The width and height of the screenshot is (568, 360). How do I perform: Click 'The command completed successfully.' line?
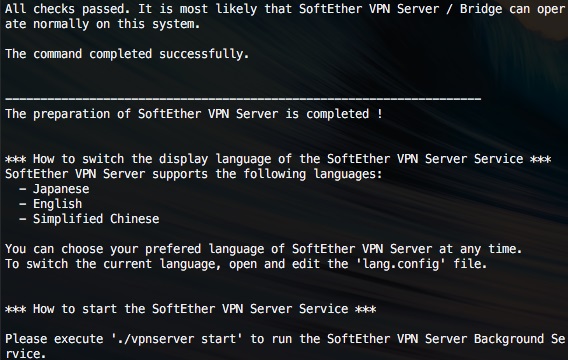coord(127,54)
